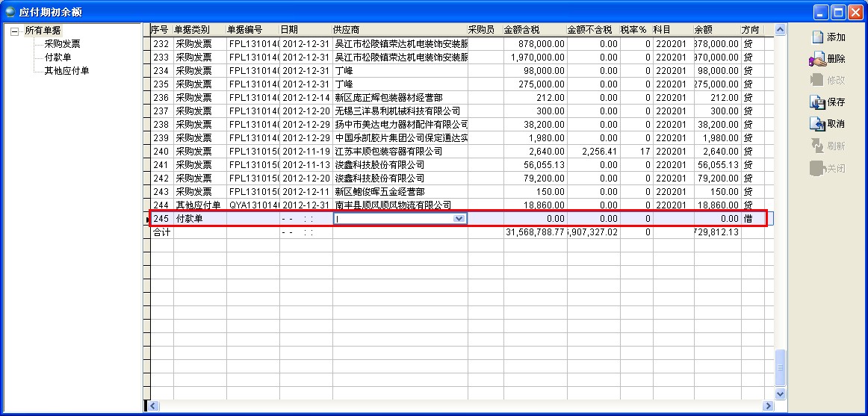
Task: Click the grayed 刷新 (Refresh) icon
Action: click(x=817, y=146)
